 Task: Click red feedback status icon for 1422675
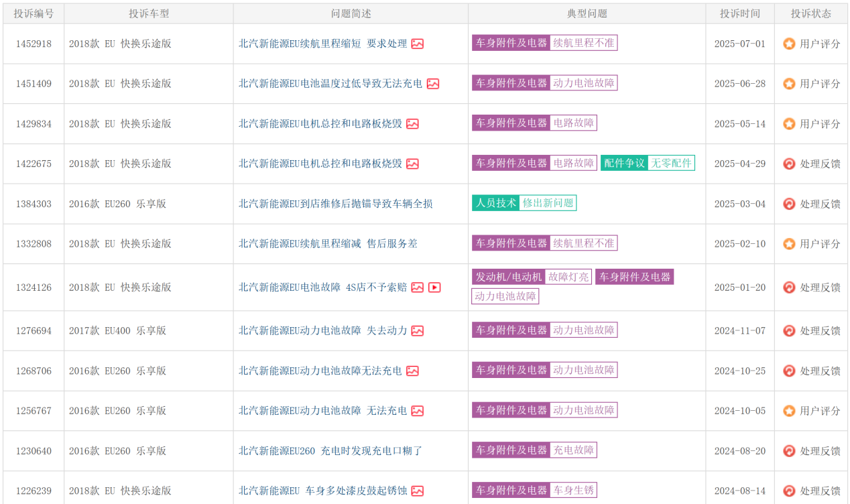click(x=789, y=164)
